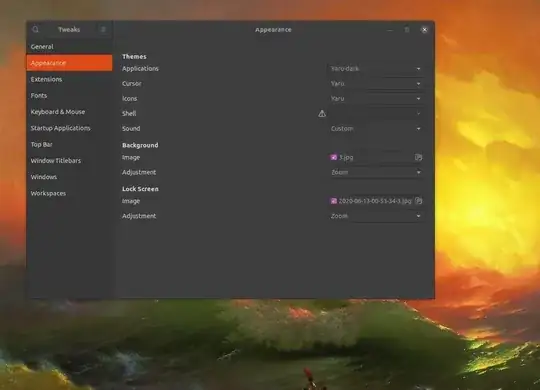Screen dimensions: 540x390
Task: Choose Lock Screen image file button
Action: 375,201
